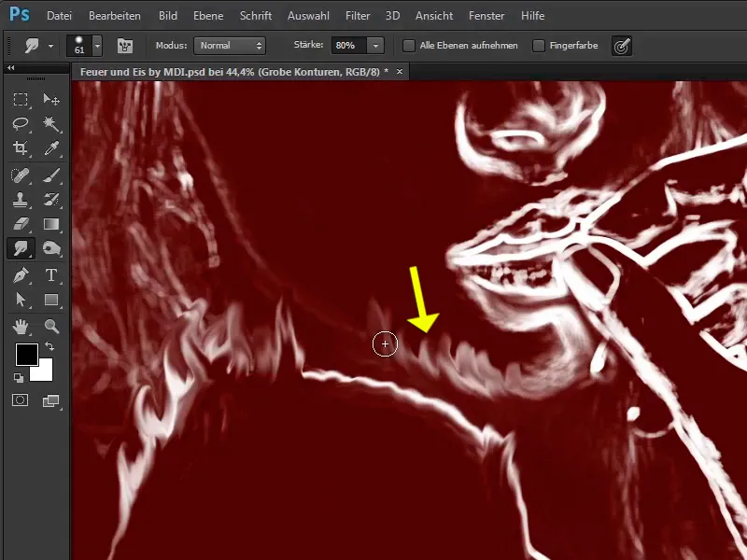This screenshot has width=747, height=560.
Task: Select the Hand tool
Action: click(20, 326)
